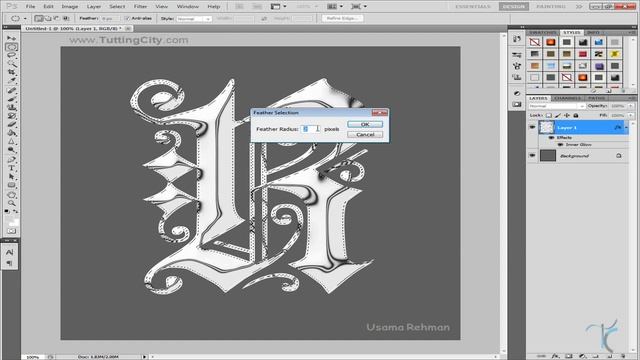Switch to the Essentials workspace

point(473,7)
